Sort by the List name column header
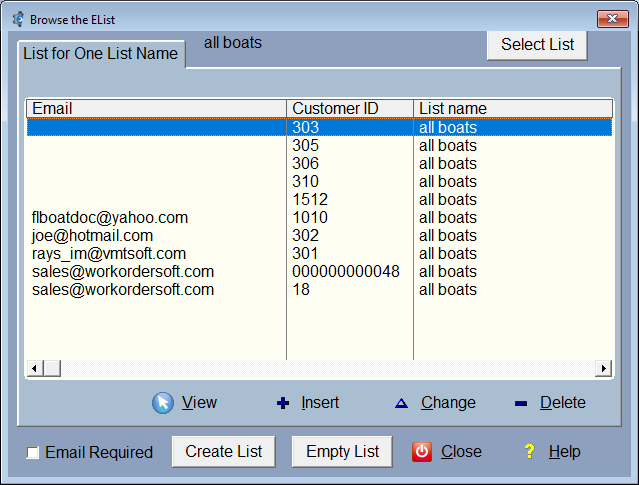 pos(513,109)
